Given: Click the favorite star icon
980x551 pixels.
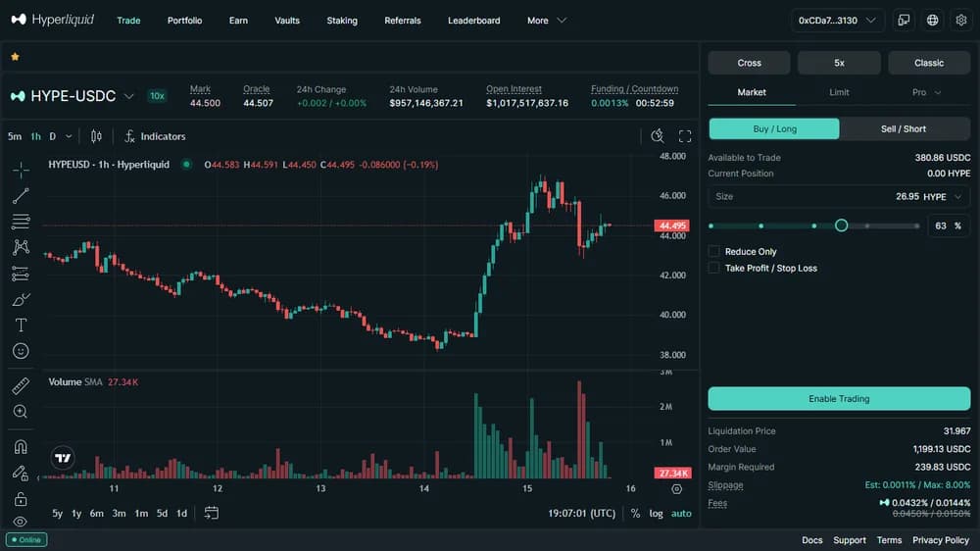Looking at the screenshot, I should click(x=15, y=57).
